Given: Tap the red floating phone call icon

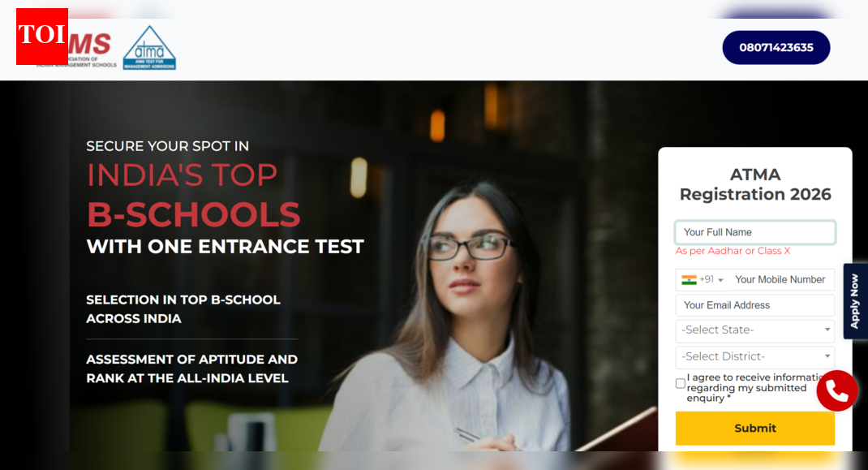Looking at the screenshot, I should [x=836, y=390].
